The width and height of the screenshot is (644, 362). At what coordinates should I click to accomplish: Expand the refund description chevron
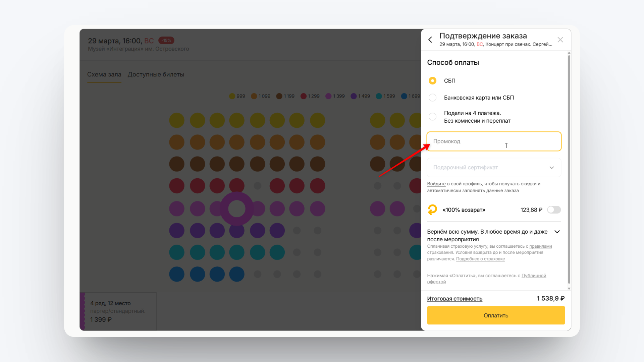coord(557,232)
